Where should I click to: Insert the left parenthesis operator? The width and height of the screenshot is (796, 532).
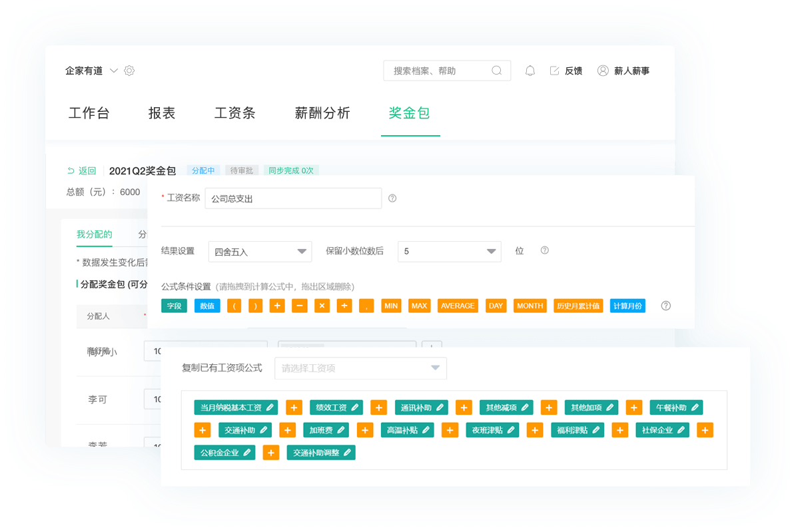pos(234,306)
